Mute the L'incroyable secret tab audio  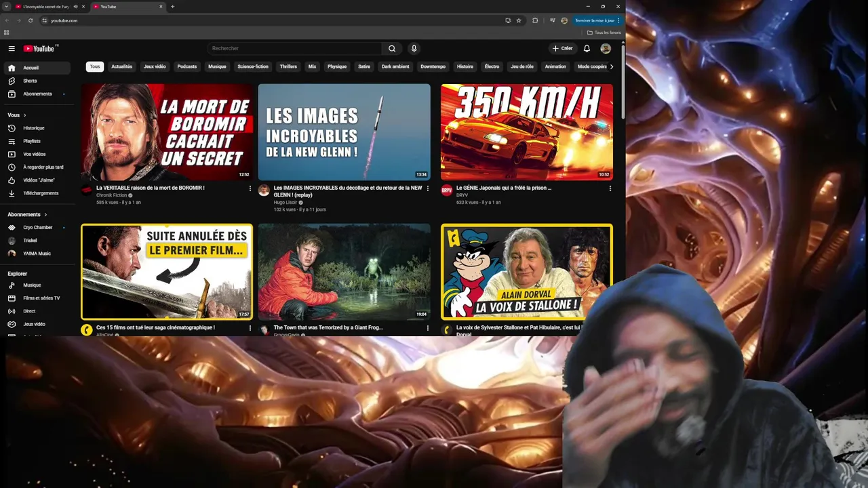[75, 6]
